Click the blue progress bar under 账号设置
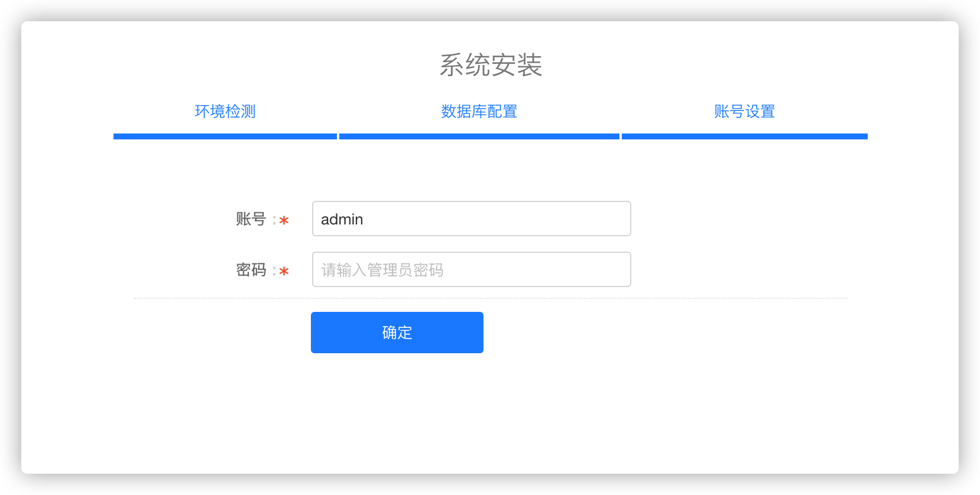 745,136
